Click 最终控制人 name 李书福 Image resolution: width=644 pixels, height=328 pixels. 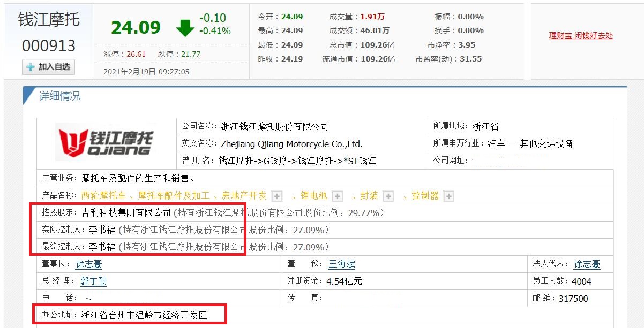click(x=102, y=247)
